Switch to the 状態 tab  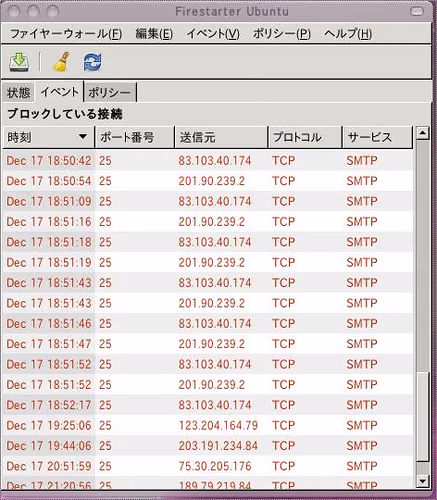pos(19,92)
